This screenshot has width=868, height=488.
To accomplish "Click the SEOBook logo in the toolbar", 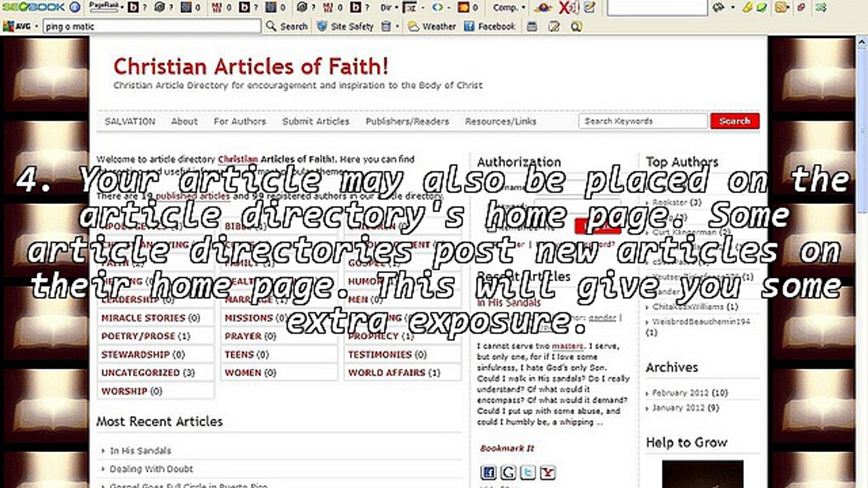I will point(33,7).
